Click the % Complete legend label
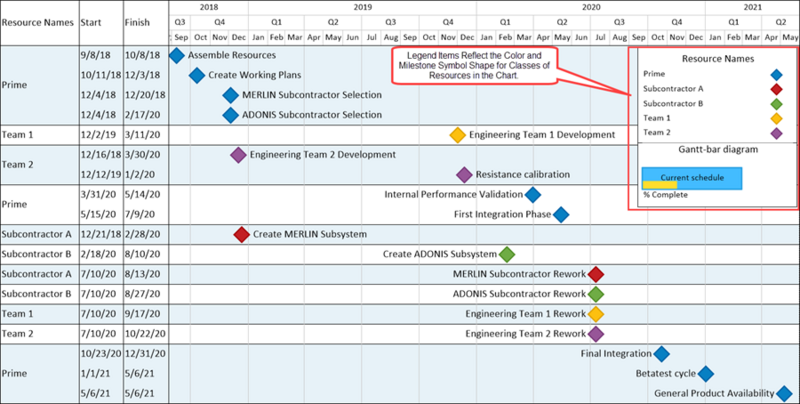Viewport: 800px width, 404px height. click(665, 195)
